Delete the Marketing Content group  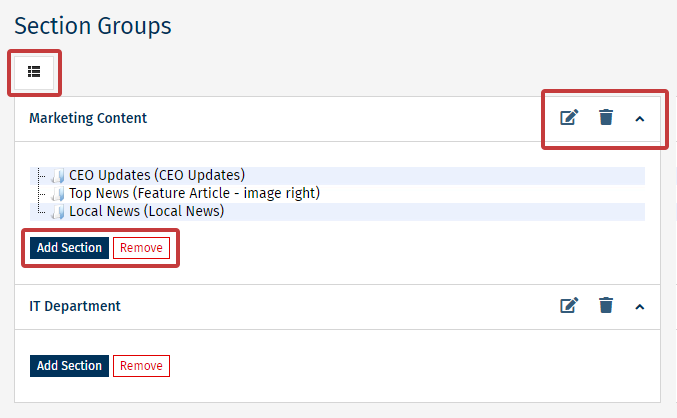[605, 118]
